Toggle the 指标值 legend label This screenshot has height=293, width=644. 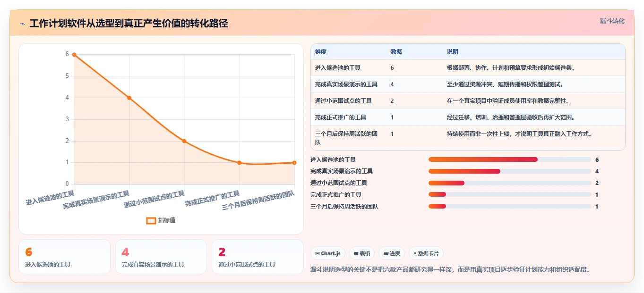(x=167, y=220)
